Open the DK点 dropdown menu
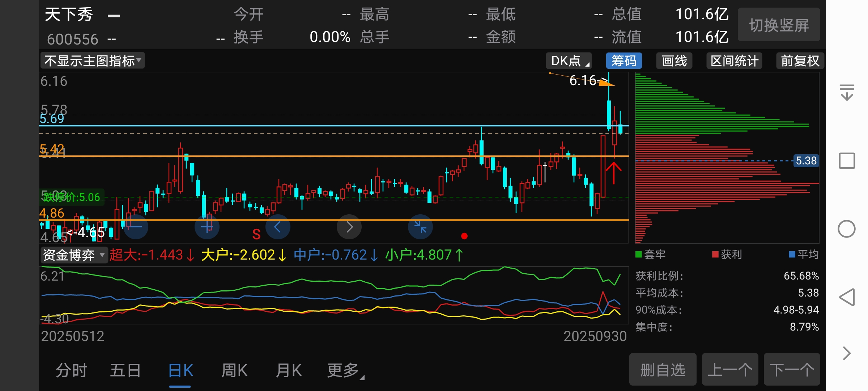Image resolution: width=868 pixels, height=391 pixels. tap(569, 61)
